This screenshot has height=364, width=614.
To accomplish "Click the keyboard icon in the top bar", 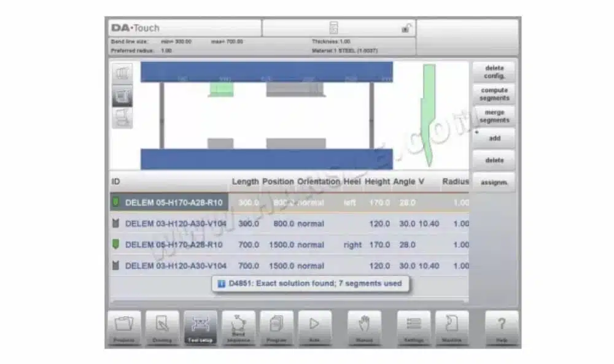I will 333,28.
